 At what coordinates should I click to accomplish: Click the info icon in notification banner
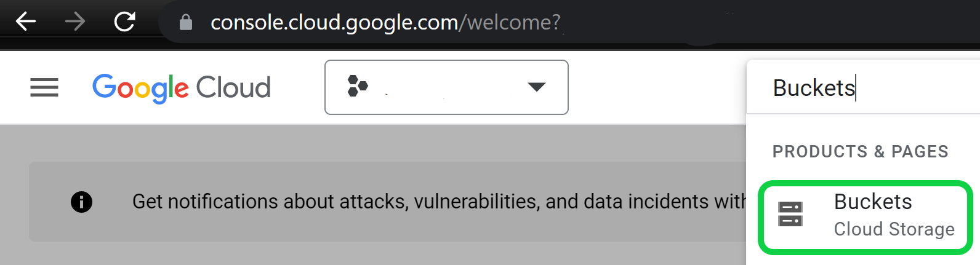81,202
